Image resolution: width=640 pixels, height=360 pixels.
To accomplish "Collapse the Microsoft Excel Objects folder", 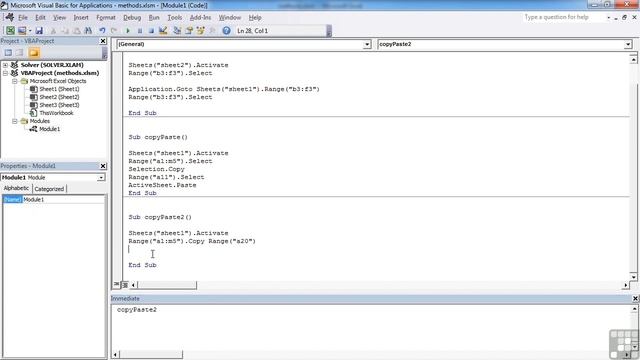I will 14,81.
